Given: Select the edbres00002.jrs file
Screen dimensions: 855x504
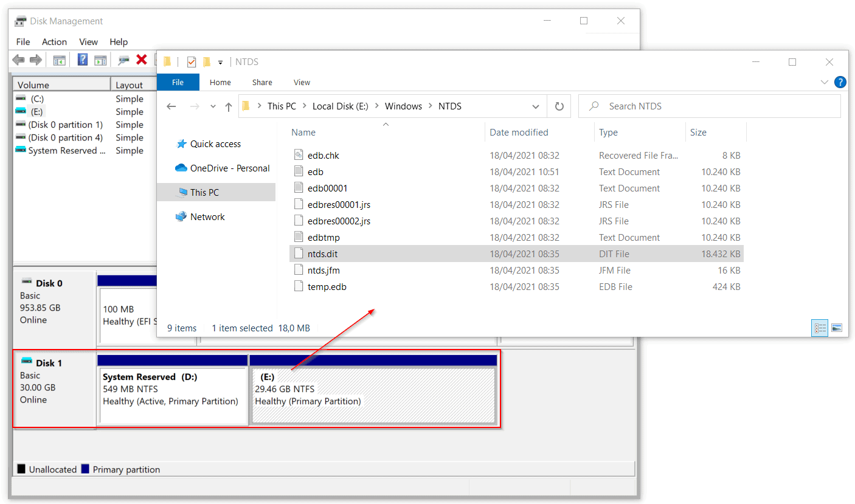Looking at the screenshot, I should click(516, 221).
